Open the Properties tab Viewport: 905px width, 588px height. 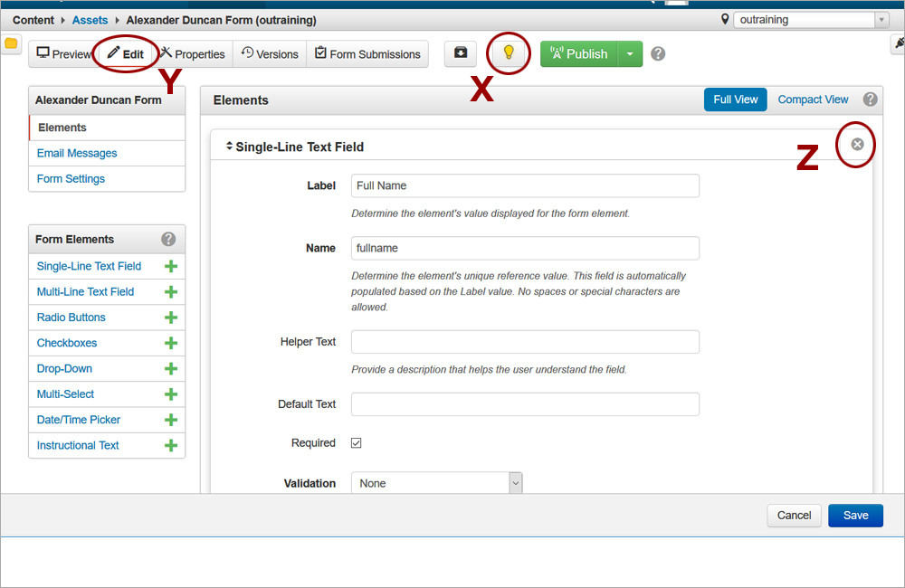point(193,53)
